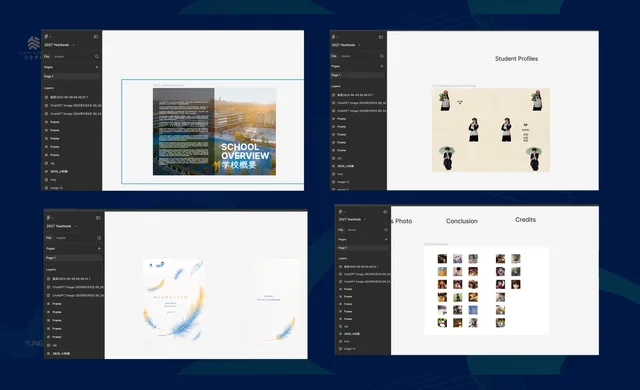Open Figma main menu in feather cover window
The width and height of the screenshot is (640, 390).
click(49, 218)
